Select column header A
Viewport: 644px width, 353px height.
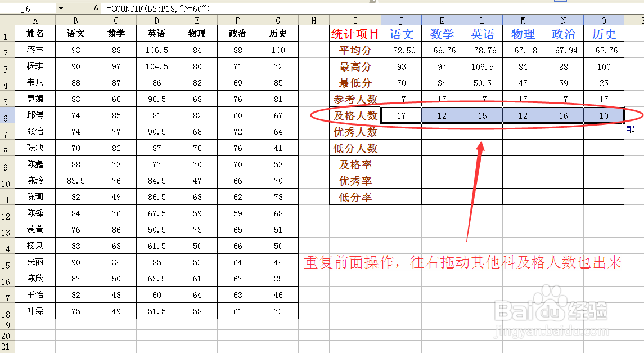tap(35, 19)
